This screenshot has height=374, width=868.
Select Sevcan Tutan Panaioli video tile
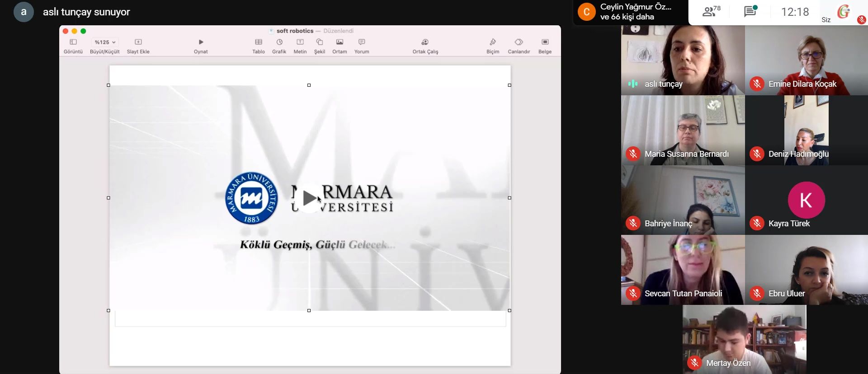tap(683, 270)
